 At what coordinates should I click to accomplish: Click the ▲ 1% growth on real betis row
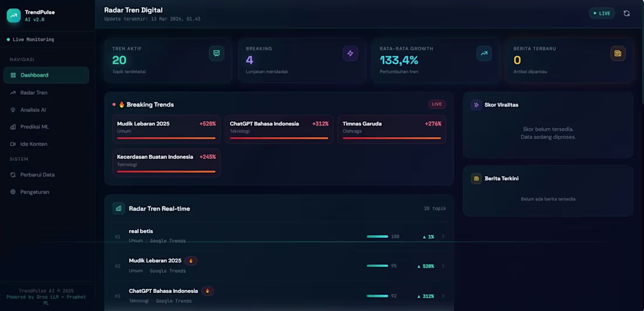point(429,237)
